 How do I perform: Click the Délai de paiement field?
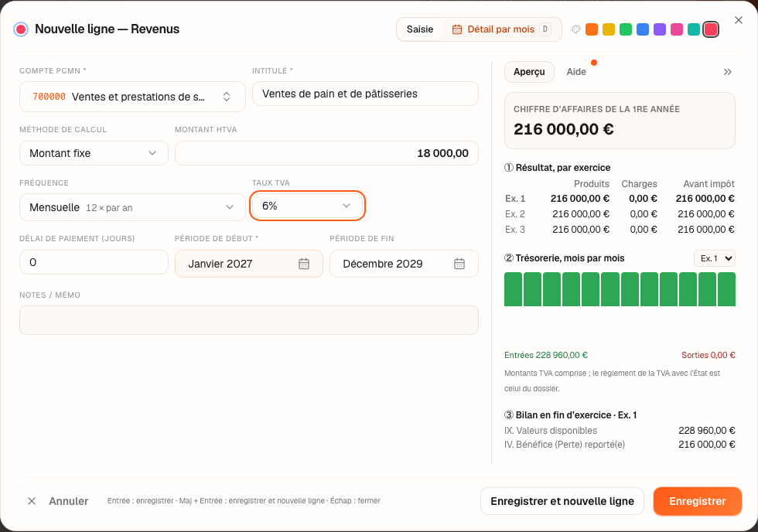94,262
